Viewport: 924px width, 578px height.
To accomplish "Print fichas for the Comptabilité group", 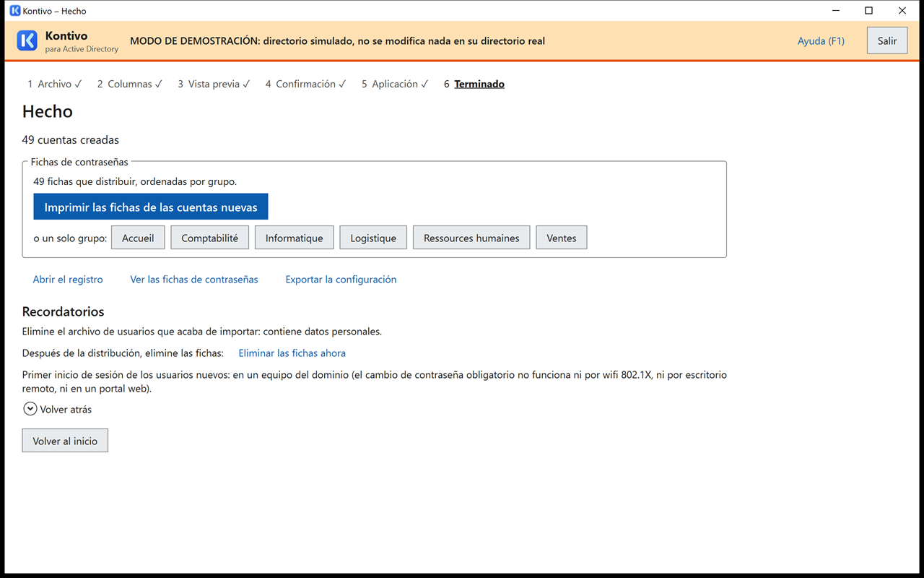I will (x=210, y=238).
